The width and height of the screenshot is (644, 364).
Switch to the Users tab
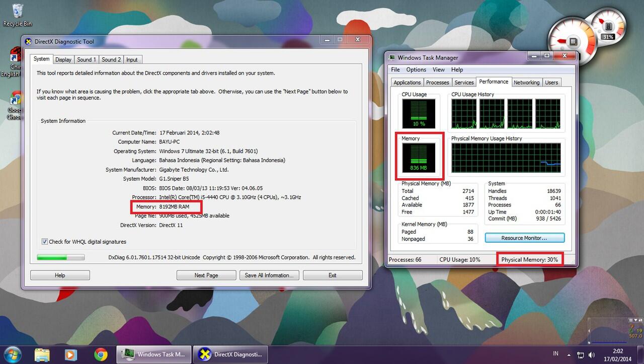click(551, 83)
